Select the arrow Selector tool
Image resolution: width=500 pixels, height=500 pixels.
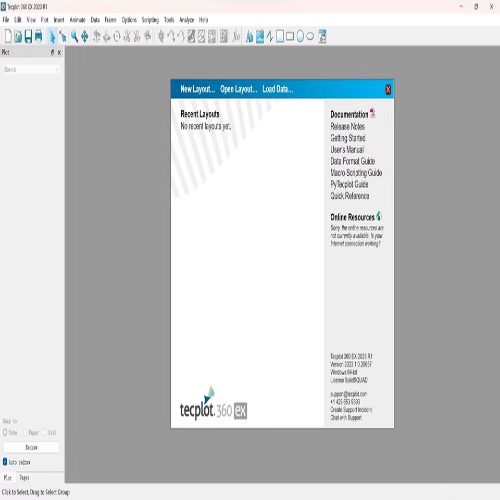coord(53,36)
